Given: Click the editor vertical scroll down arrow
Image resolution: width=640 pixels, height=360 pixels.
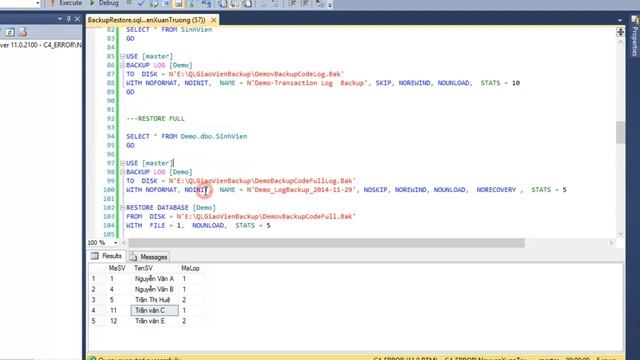Looking at the screenshot, I should click(620, 234).
